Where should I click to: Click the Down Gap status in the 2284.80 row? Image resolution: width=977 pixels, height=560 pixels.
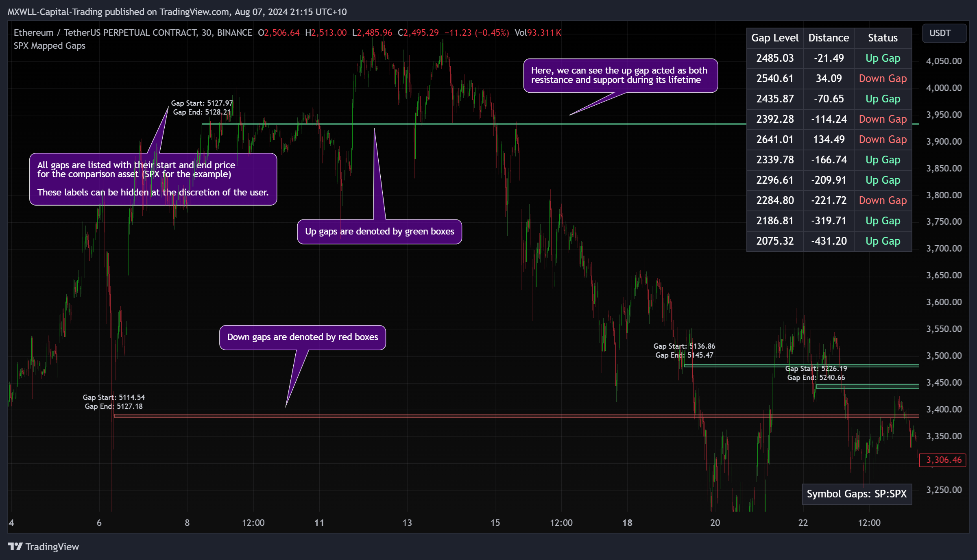(x=883, y=200)
